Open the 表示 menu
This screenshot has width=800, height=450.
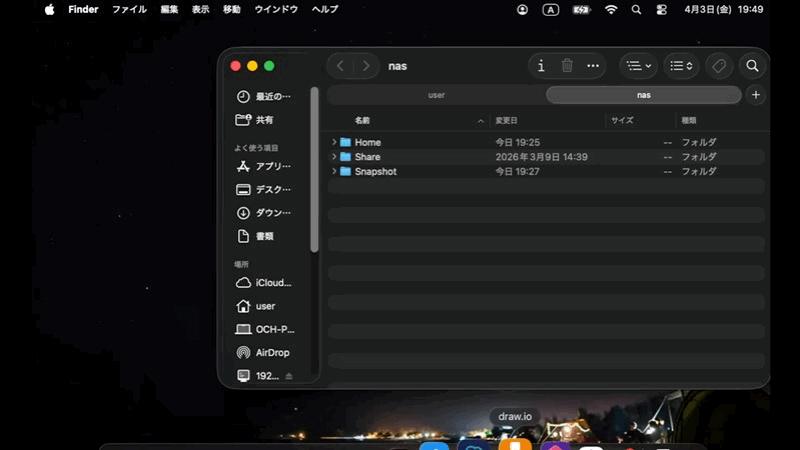click(201, 9)
